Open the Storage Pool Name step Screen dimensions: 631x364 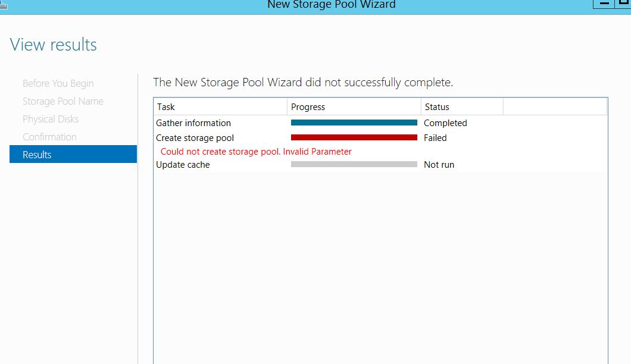63,101
